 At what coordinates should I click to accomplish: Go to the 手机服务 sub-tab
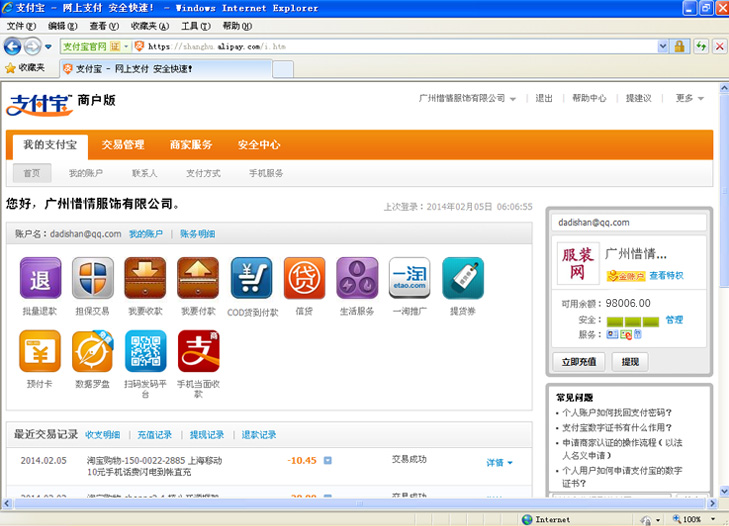[x=266, y=173]
